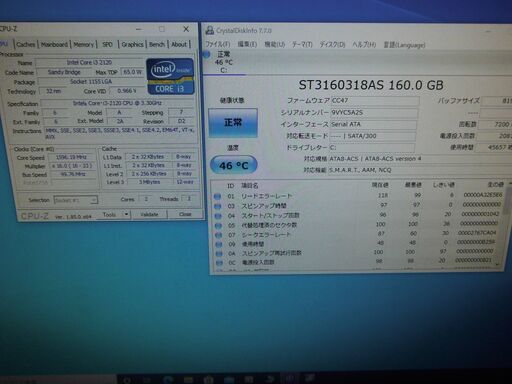Viewport: 512px width, 384px height.
Task: Open the Memory tab in CPU-Z
Action: coord(83,44)
